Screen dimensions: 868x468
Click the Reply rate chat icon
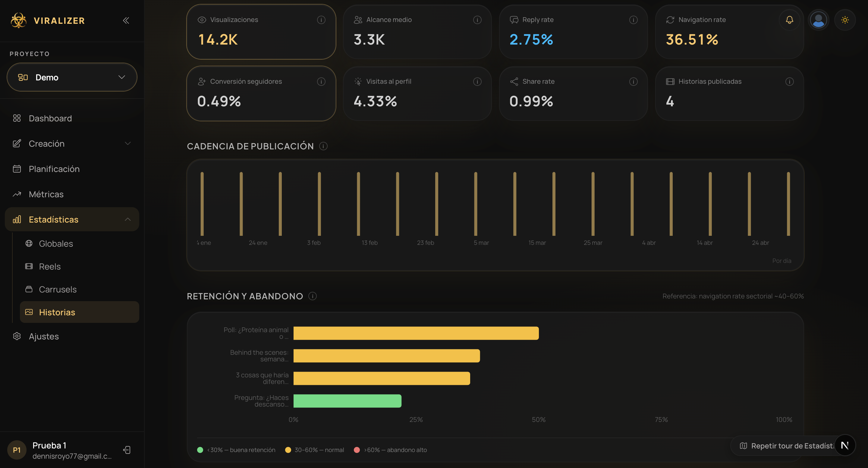514,20
